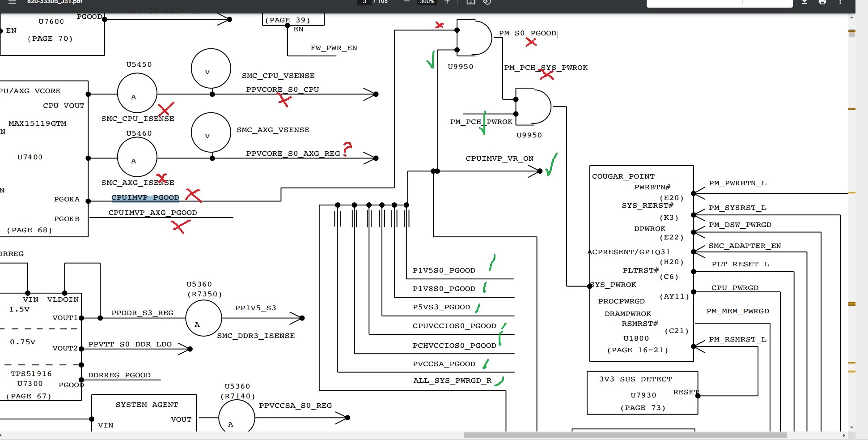The height and width of the screenshot is (440, 868).
Task: Click the 300% zoom level field
Action: click(427, 2)
